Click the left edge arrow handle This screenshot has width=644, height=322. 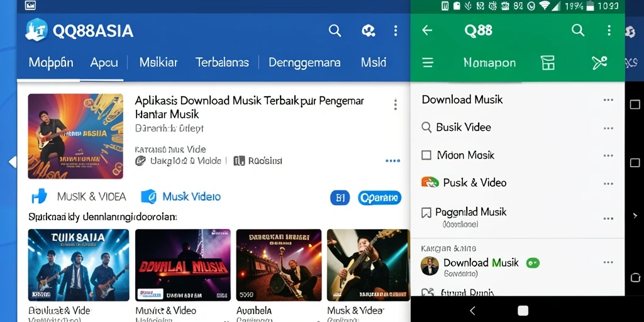pos(13,162)
